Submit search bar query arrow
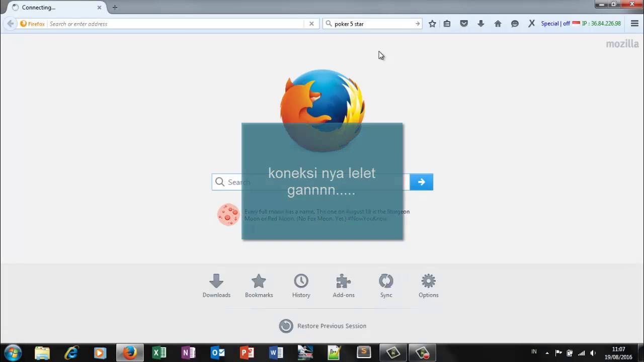 point(418,24)
